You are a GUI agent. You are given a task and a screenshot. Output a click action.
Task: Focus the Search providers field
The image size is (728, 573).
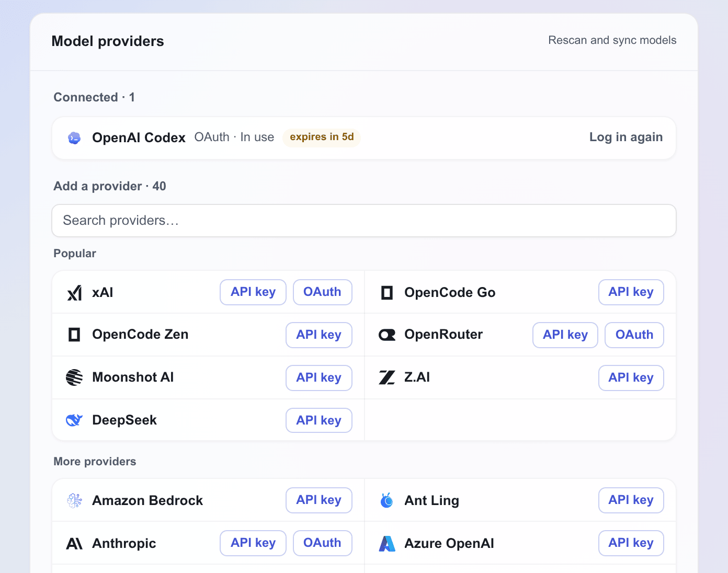pyautogui.click(x=364, y=221)
